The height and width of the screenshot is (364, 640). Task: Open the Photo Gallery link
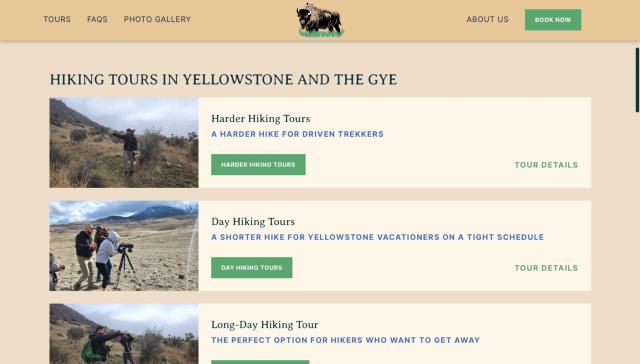point(157,19)
